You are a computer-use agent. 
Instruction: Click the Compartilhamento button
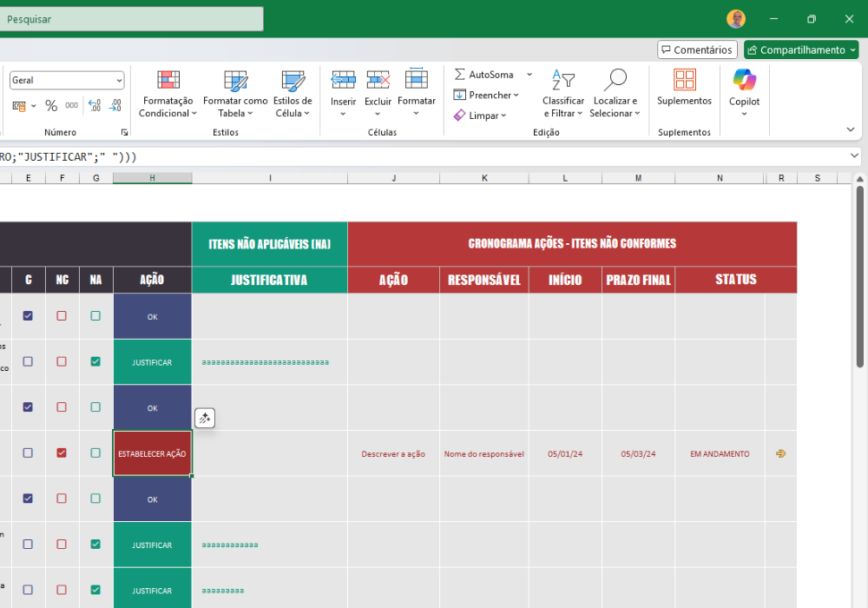pos(801,50)
